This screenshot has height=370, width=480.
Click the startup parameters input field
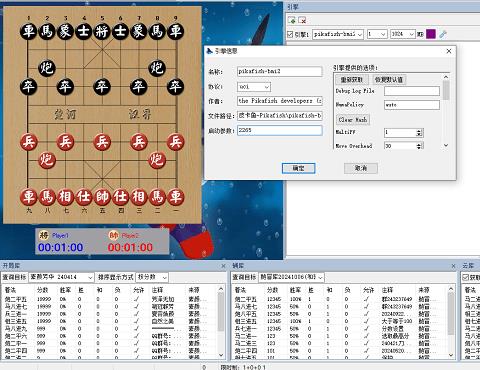[280, 130]
